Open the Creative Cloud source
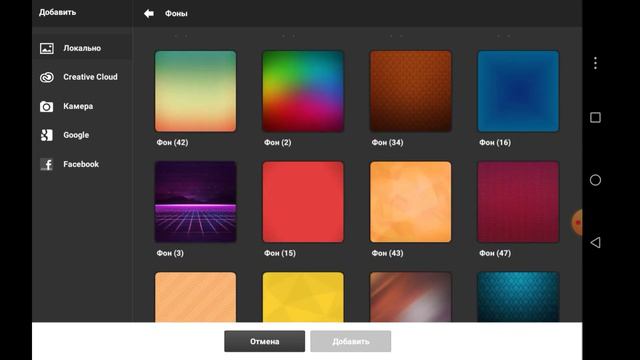 [82, 77]
